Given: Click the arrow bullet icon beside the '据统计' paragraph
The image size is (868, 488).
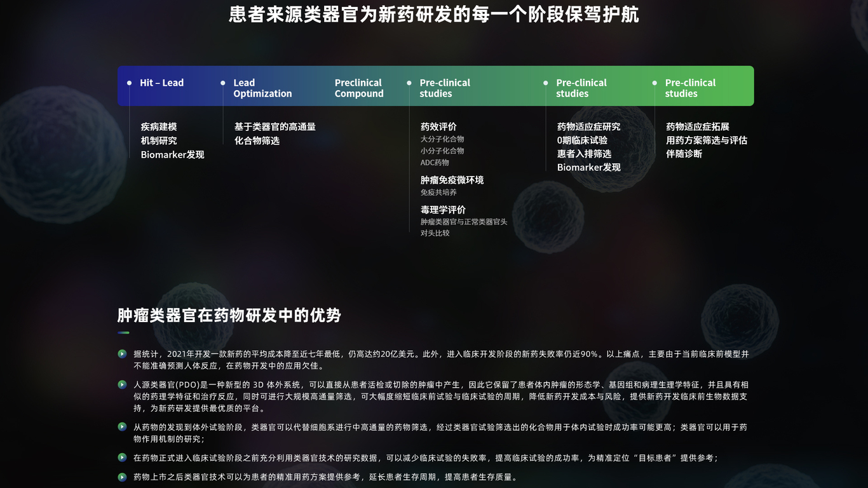Looking at the screenshot, I should tap(122, 354).
